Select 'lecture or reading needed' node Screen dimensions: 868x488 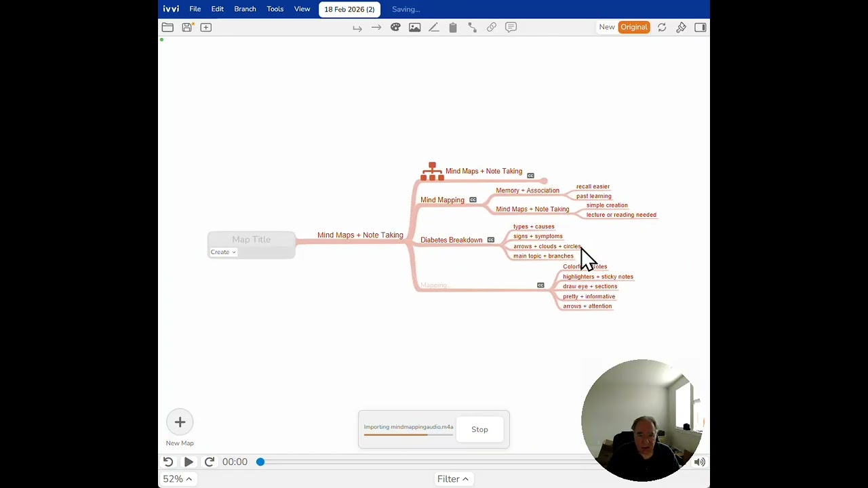pos(621,215)
